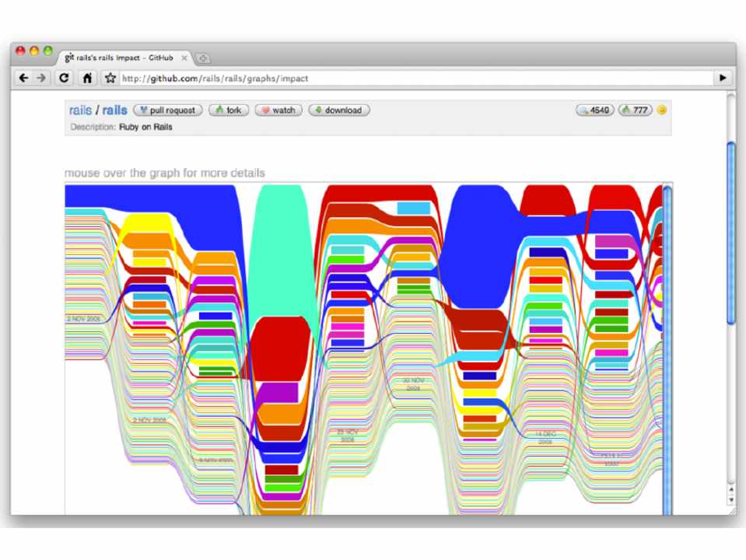The width and height of the screenshot is (746, 560).
Task: Open the page menu arrow beside address bar
Action: click(x=724, y=79)
